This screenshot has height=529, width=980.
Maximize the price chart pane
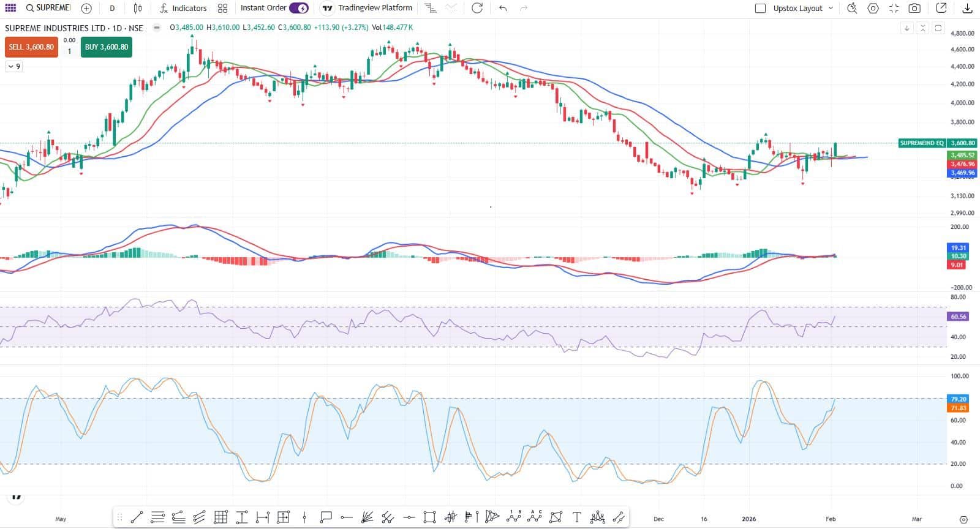tap(938, 28)
